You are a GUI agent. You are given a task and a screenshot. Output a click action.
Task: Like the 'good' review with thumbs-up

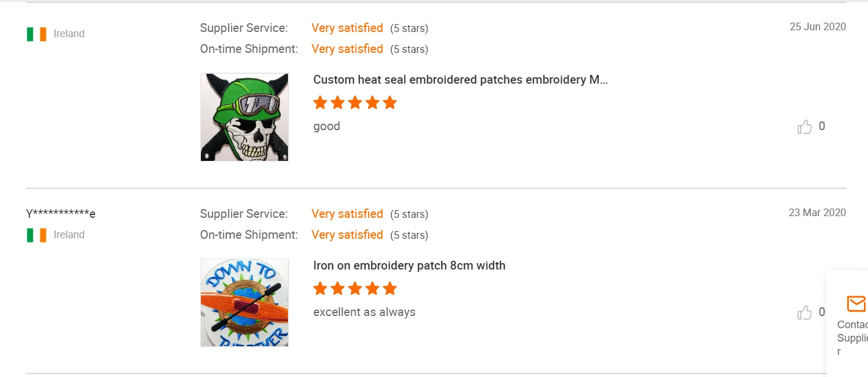tap(804, 127)
